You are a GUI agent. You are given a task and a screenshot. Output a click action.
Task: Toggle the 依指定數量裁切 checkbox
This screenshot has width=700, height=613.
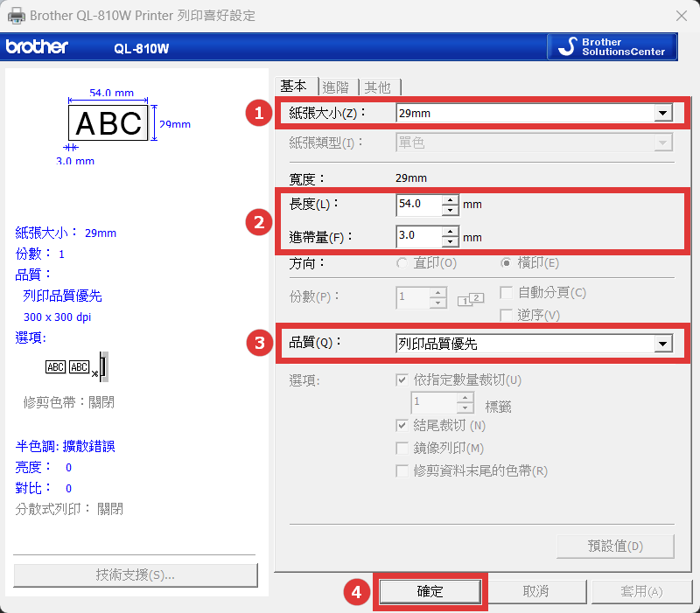pos(402,380)
